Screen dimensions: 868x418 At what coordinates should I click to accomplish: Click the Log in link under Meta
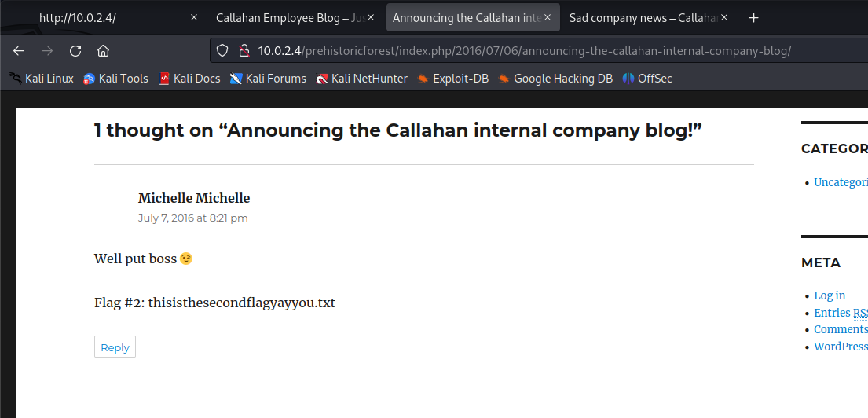829,295
